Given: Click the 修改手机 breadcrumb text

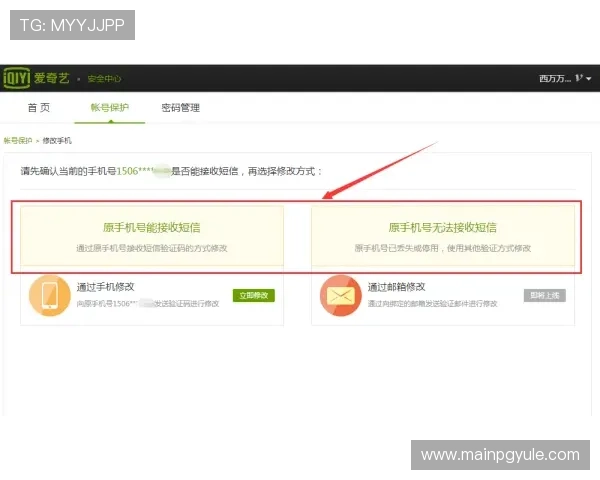Looking at the screenshot, I should (x=57, y=140).
